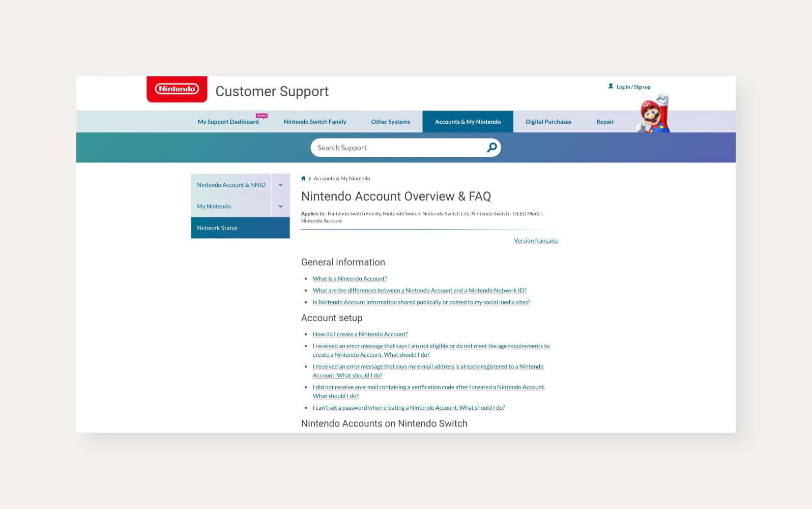Open did not receive verification code link
Viewport: 812px width, 509px height.
click(429, 391)
